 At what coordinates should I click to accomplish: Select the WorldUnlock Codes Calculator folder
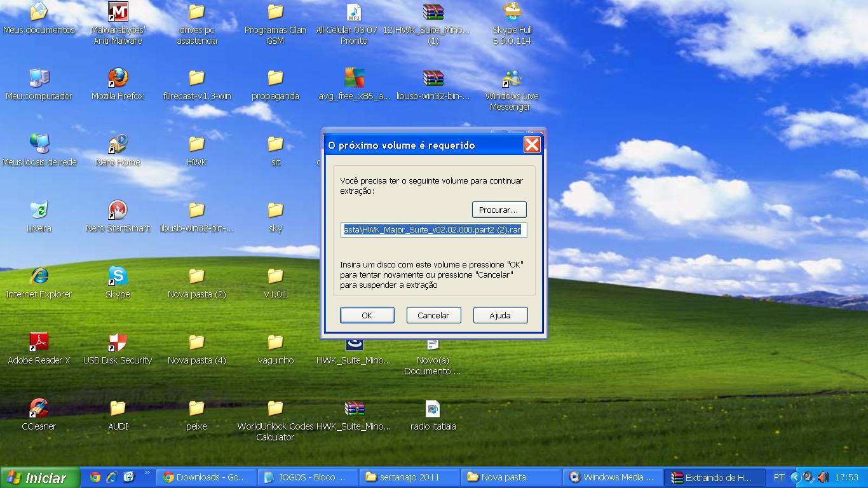click(x=275, y=419)
